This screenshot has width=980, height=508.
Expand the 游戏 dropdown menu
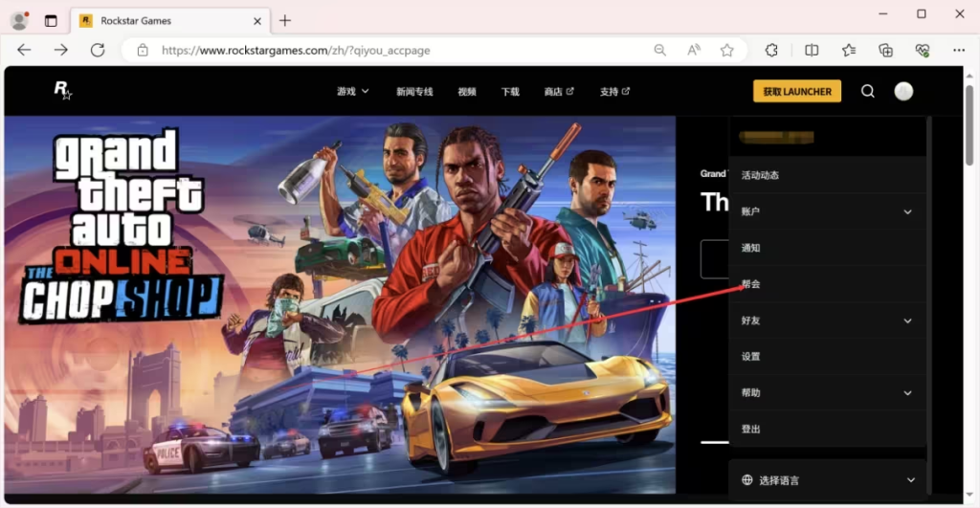coord(352,91)
